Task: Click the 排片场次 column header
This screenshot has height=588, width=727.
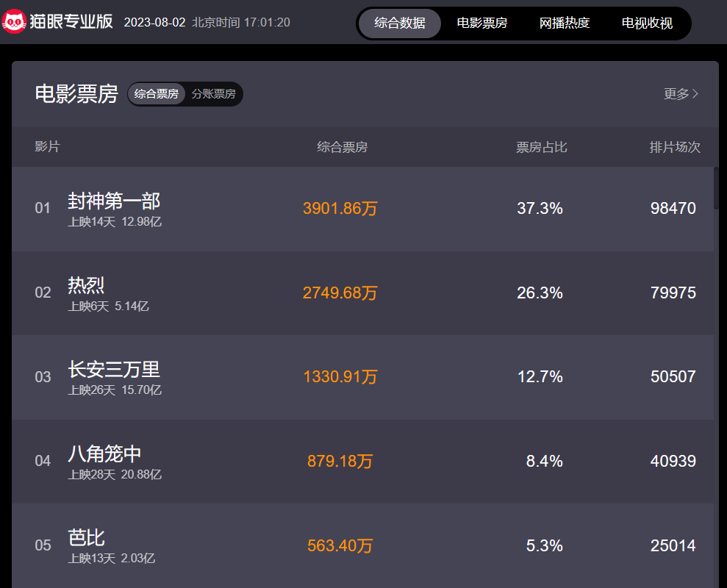Action: click(675, 147)
